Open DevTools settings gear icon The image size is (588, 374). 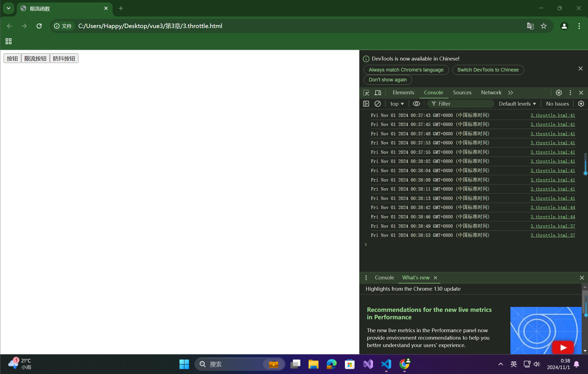(x=559, y=93)
